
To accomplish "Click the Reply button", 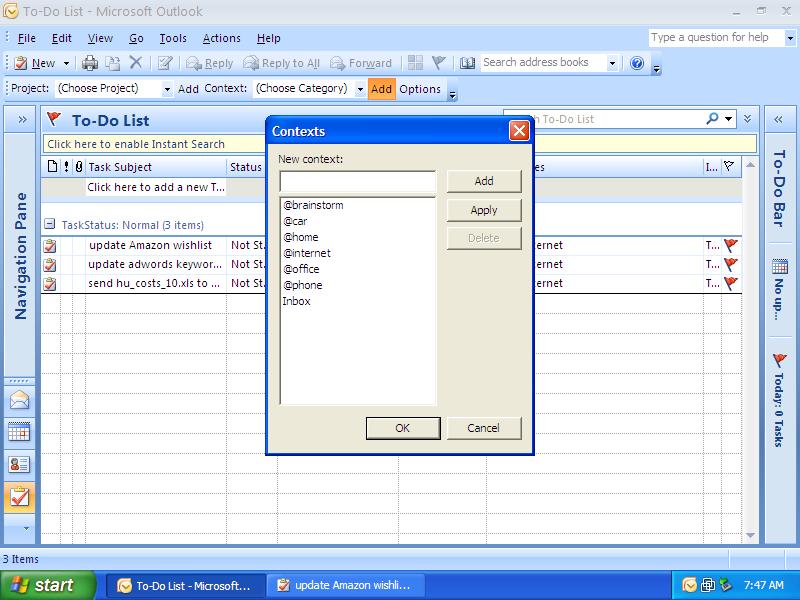I will (209, 63).
